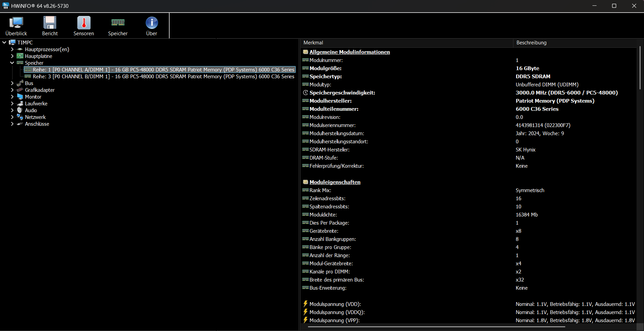
Task: Open the Überblick summary toolbar icon
Action: pos(16,23)
